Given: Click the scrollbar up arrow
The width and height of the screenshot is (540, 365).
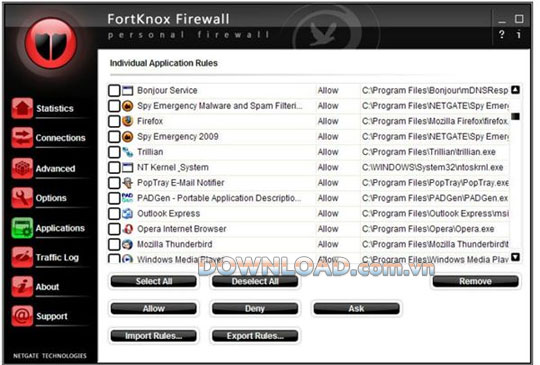Looking at the screenshot, I should coord(516,90).
